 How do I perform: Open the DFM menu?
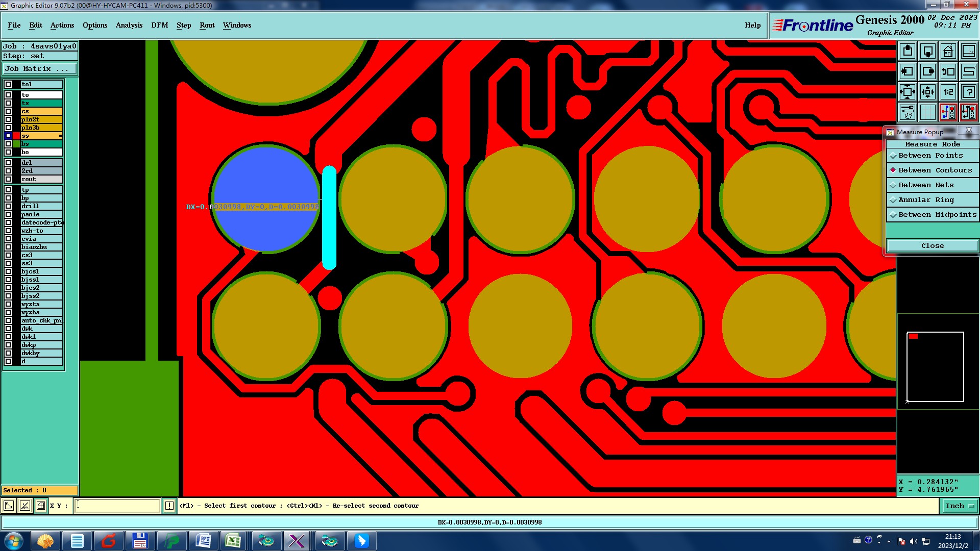(x=159, y=25)
